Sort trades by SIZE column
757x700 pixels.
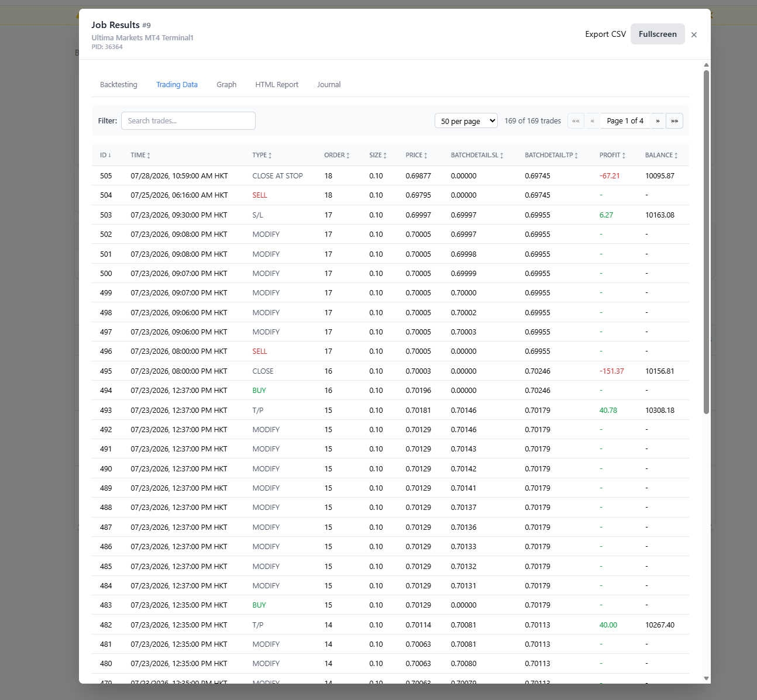click(x=378, y=156)
